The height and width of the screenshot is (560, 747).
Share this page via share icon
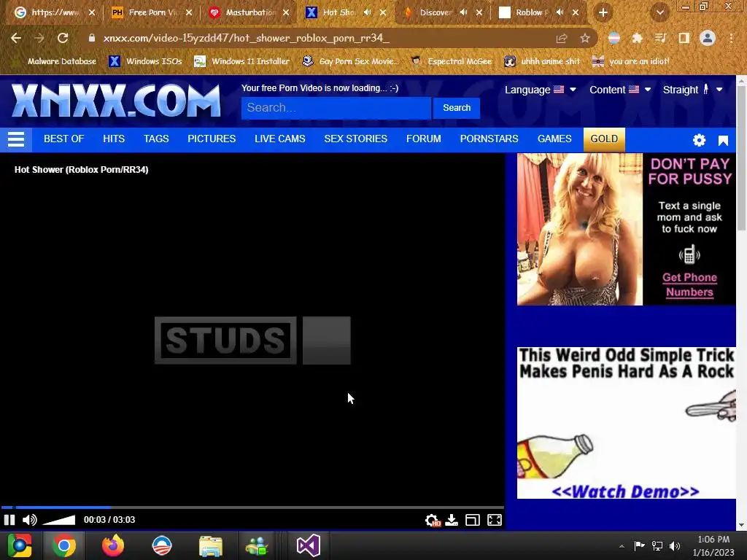[562, 39]
